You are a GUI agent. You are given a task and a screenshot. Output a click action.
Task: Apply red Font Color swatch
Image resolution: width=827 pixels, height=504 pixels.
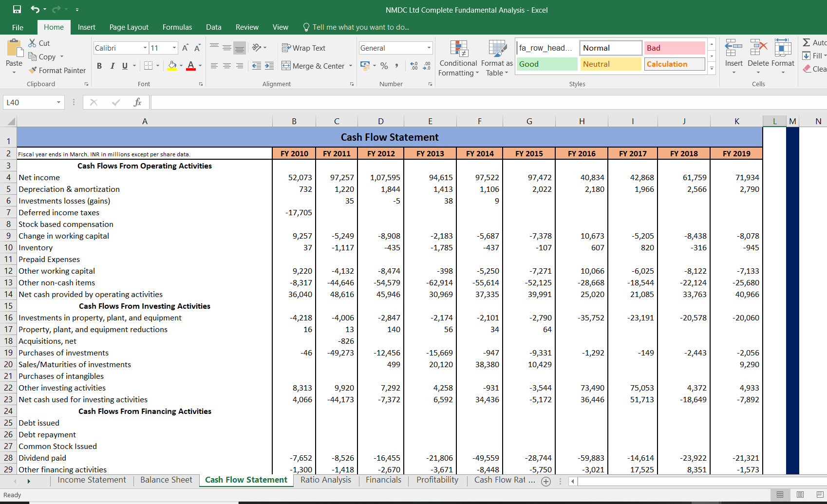[191, 66]
